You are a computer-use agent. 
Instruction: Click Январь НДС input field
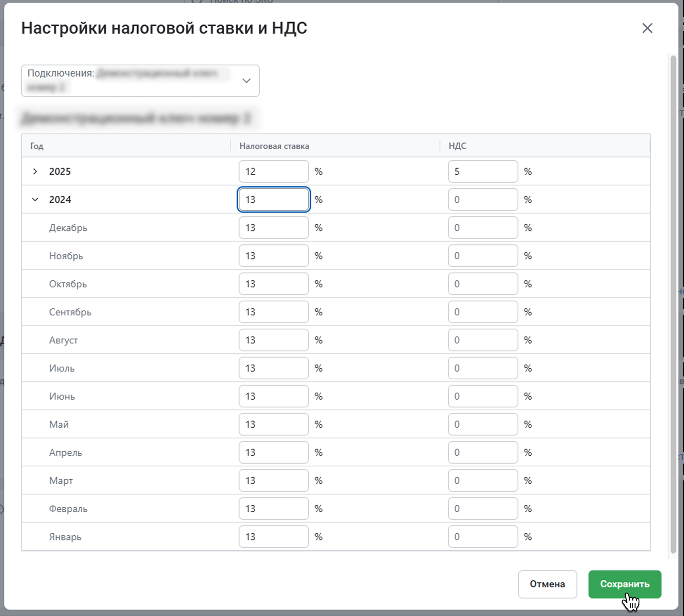tap(482, 537)
